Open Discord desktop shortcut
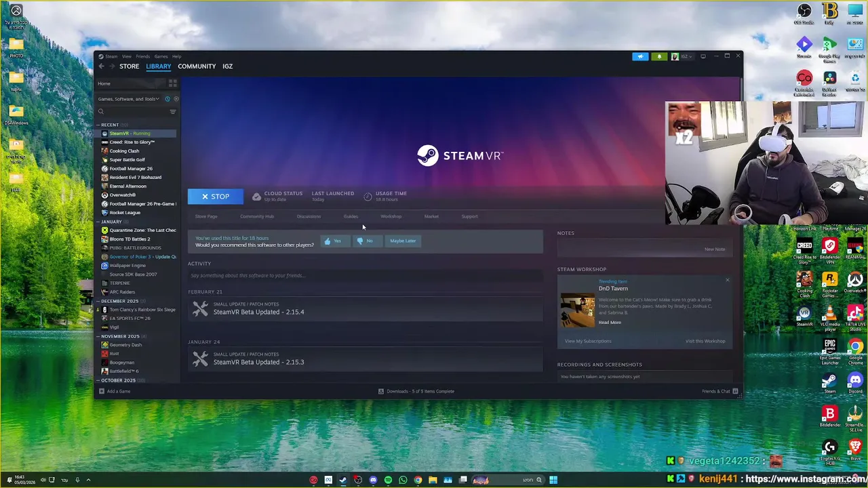 coord(855,382)
